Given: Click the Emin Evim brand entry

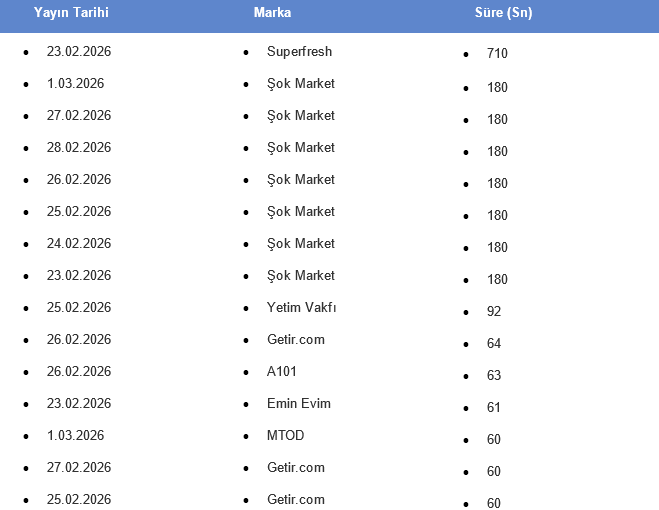Looking at the screenshot, I should point(298,403).
